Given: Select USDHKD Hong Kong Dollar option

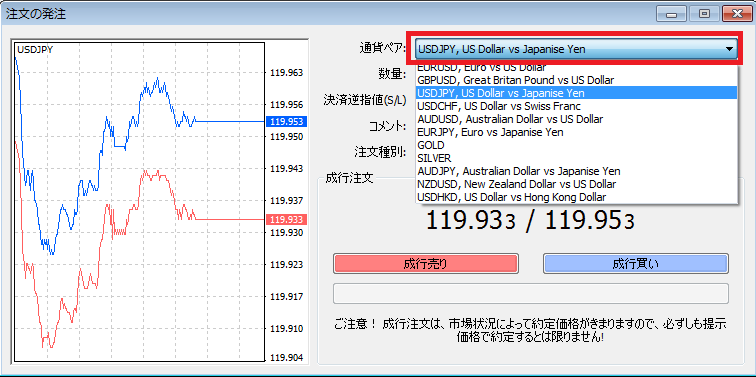Looking at the screenshot, I should pos(576,197).
